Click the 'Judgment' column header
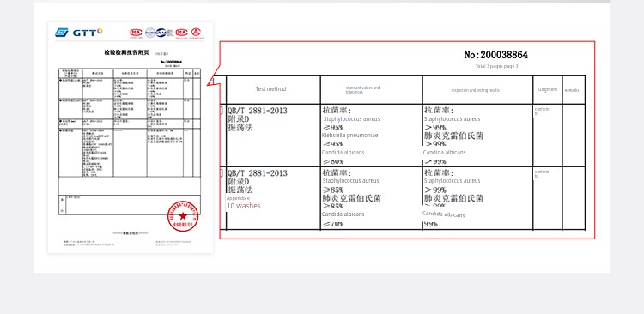 tap(547, 89)
